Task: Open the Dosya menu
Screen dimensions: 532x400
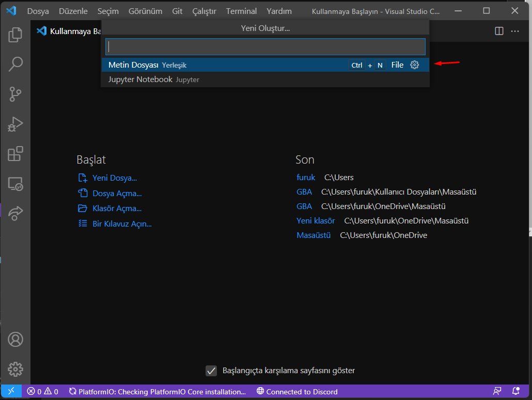Action: [x=38, y=11]
